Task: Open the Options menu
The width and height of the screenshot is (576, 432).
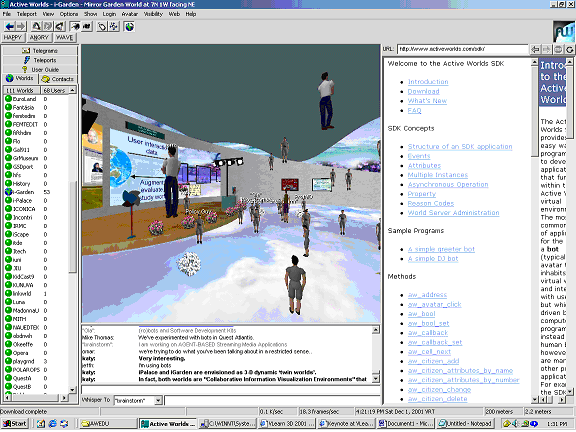Action: coord(69,14)
